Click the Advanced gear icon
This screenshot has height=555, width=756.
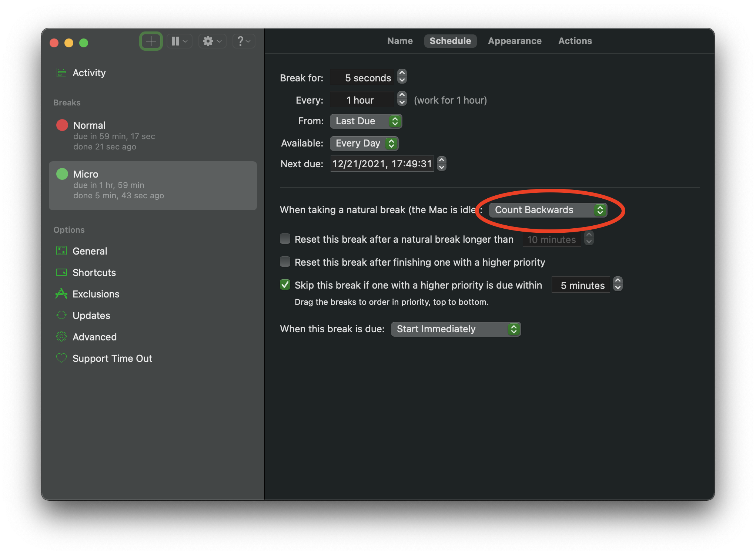(x=61, y=337)
